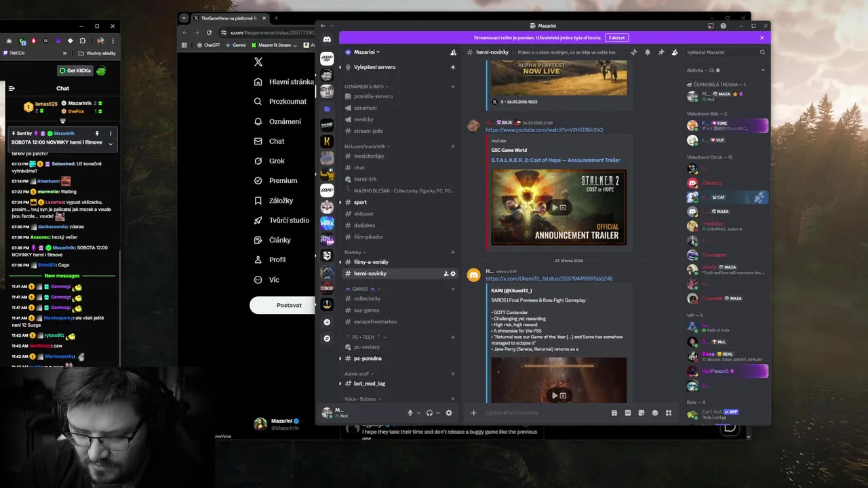This screenshot has height=488, width=868.
Task: Collapse kick.com/mazarin1k category
Action: click(x=367, y=146)
